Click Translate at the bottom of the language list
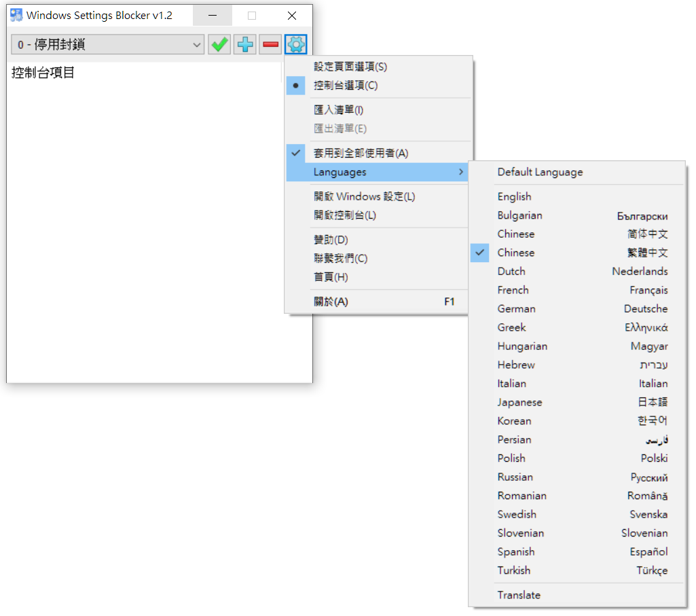This screenshot has height=616, width=696. (x=519, y=594)
